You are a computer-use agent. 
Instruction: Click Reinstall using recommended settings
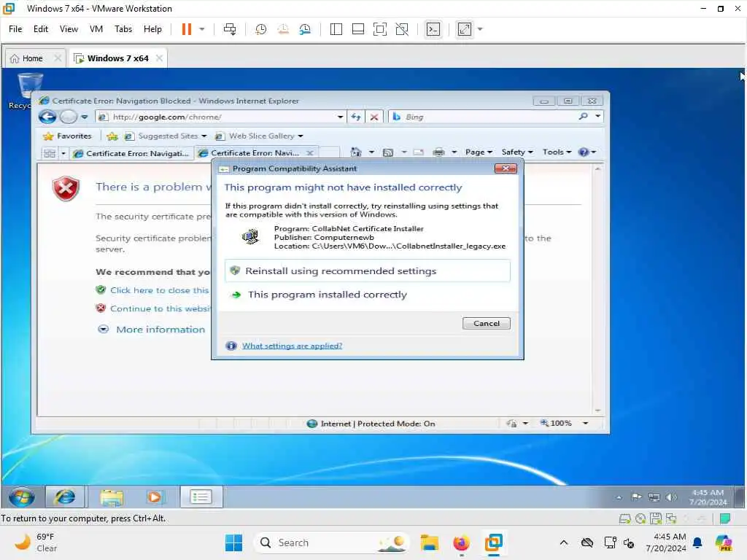[368, 271]
